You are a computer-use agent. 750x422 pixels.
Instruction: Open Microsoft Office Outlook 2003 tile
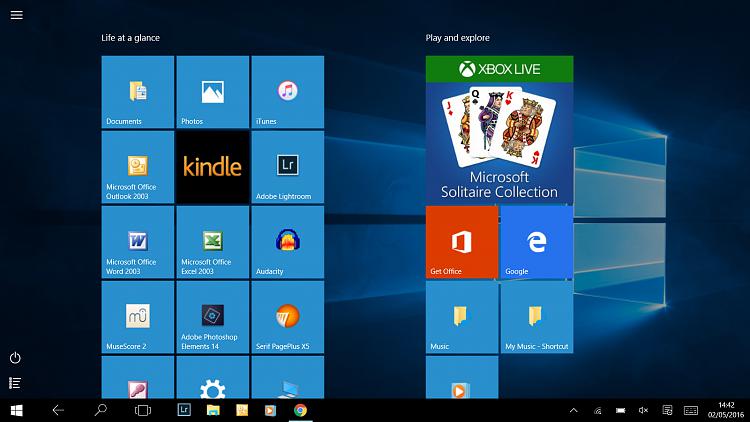(138, 167)
